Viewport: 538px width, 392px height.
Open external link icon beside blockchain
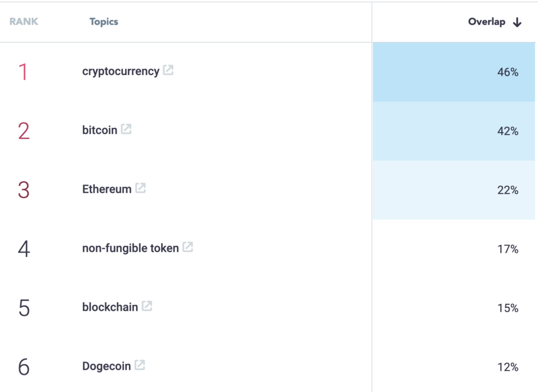tap(147, 306)
